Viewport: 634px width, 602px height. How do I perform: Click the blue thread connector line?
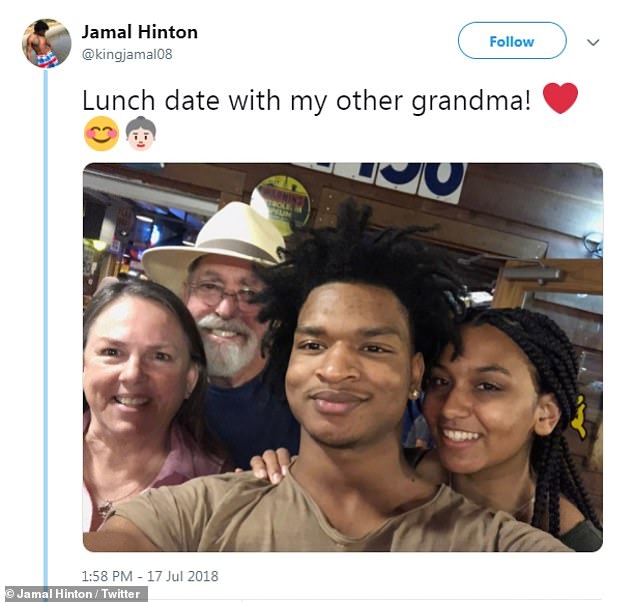[x=46, y=327]
